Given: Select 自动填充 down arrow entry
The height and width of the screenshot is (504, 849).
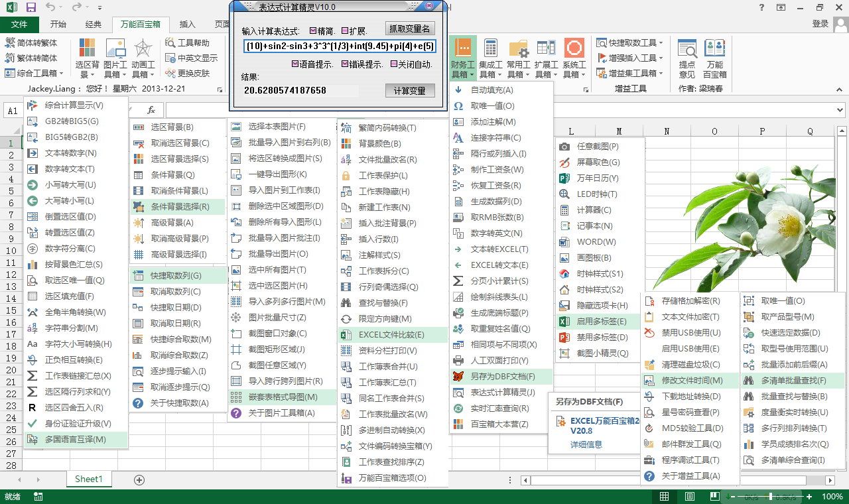Looking at the screenshot, I should (501, 90).
